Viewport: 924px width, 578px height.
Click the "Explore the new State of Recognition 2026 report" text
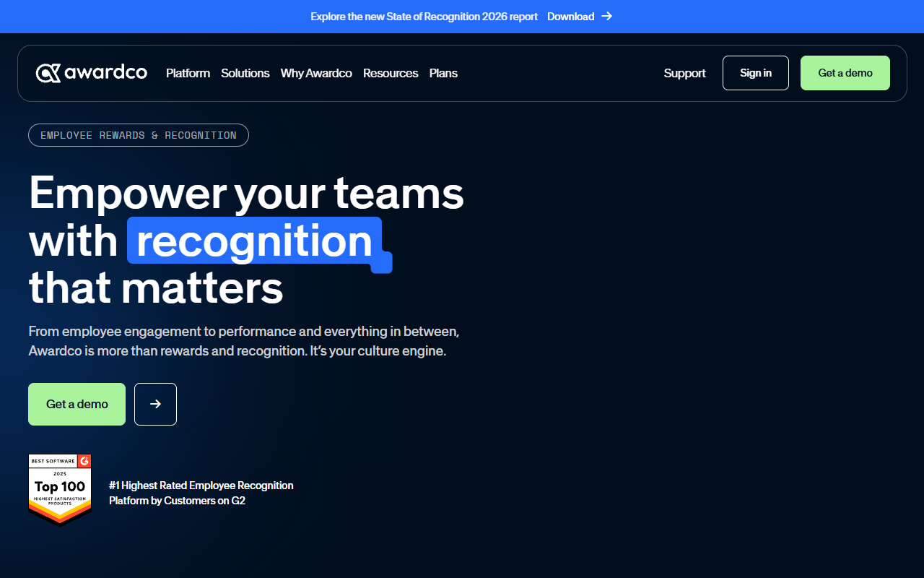click(424, 16)
